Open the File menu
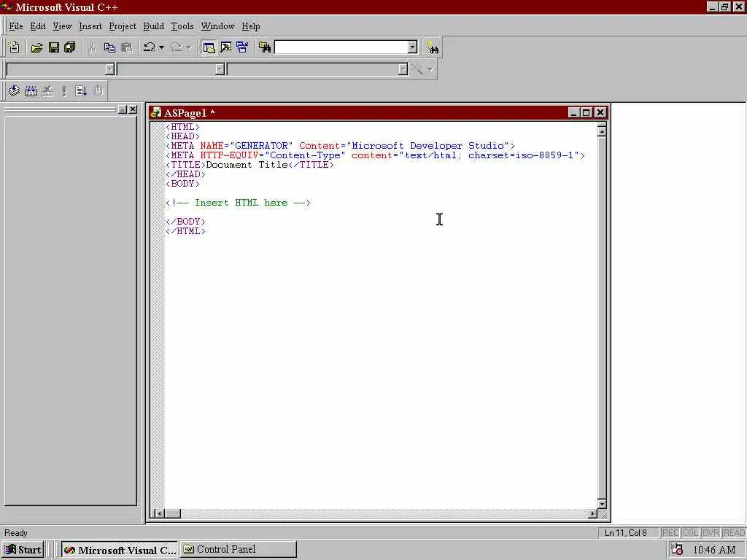Image resolution: width=747 pixels, height=560 pixels. [16, 26]
